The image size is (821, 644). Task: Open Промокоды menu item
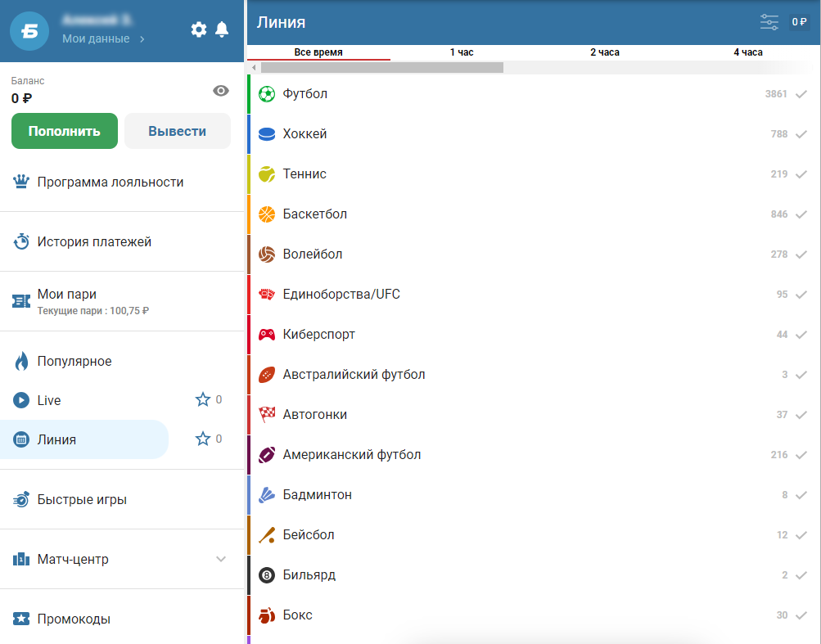pos(122,619)
